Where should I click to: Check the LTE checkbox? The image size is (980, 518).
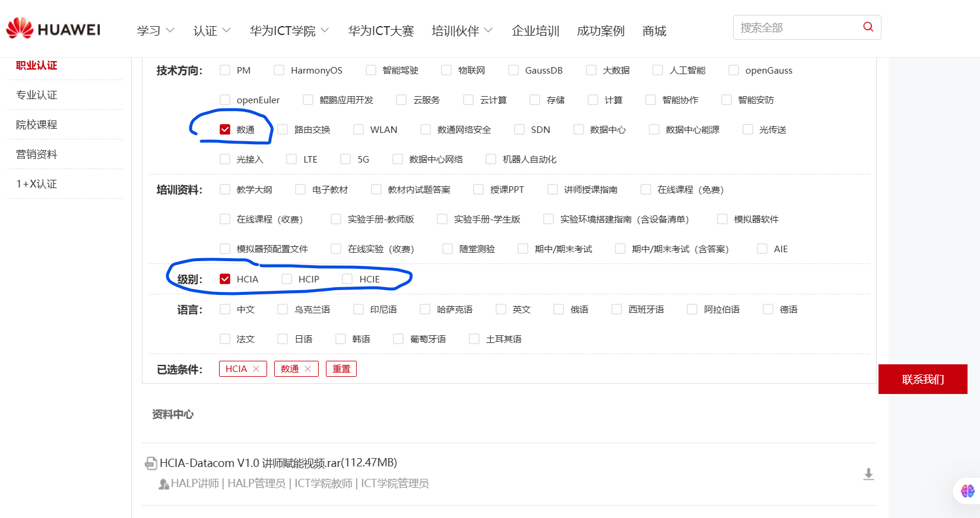coord(291,159)
